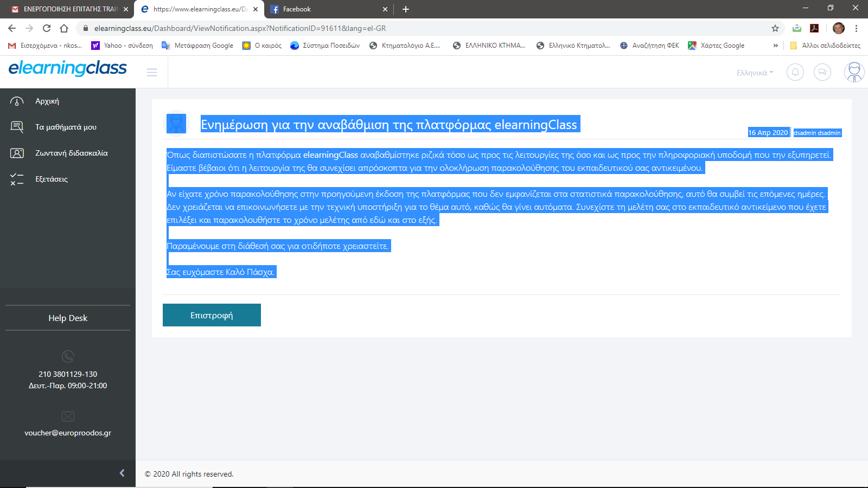Viewport: 868px width, 488px height.
Task: Toggle the hamburger menu icon
Action: 152,72
